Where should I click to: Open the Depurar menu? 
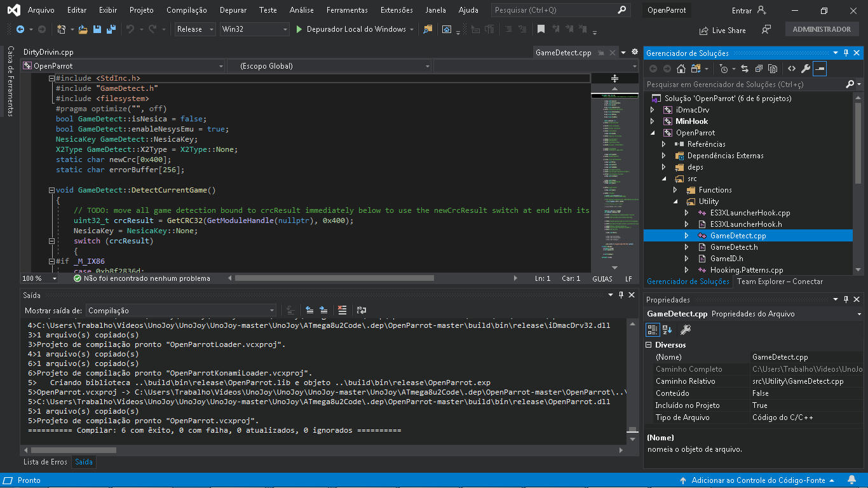[233, 10]
